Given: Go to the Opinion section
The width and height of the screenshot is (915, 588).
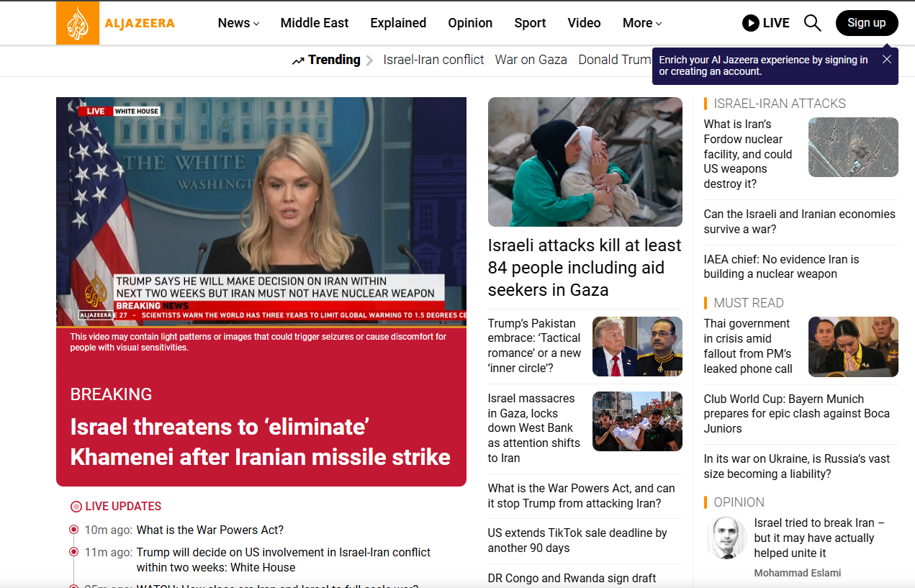Looking at the screenshot, I should click(x=470, y=23).
